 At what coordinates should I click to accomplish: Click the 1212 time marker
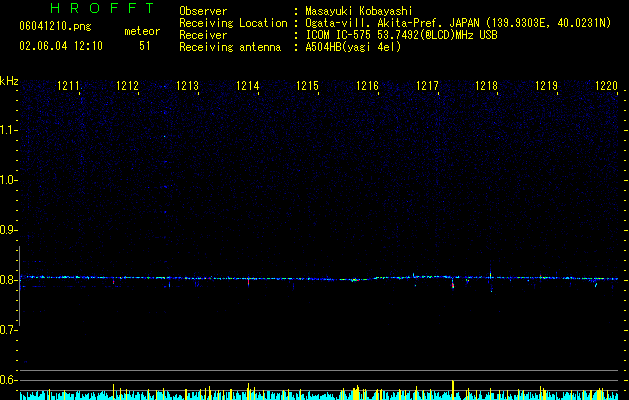(x=127, y=86)
